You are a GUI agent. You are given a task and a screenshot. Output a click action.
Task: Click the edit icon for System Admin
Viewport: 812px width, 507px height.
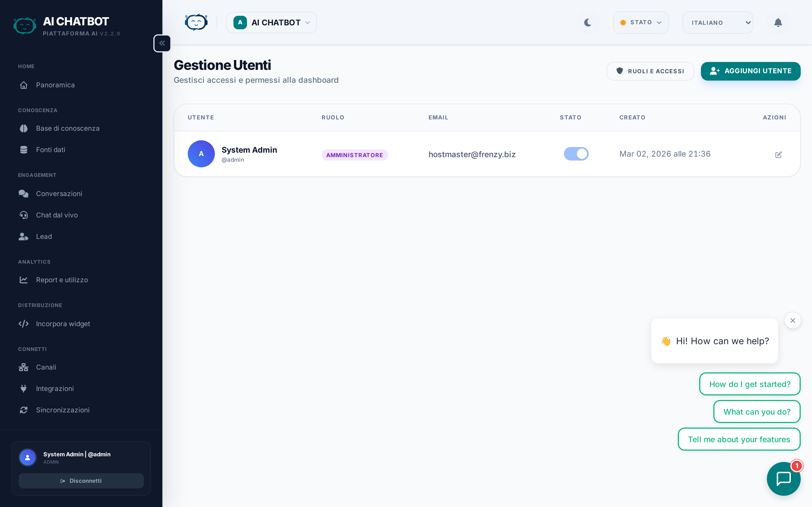tap(778, 155)
